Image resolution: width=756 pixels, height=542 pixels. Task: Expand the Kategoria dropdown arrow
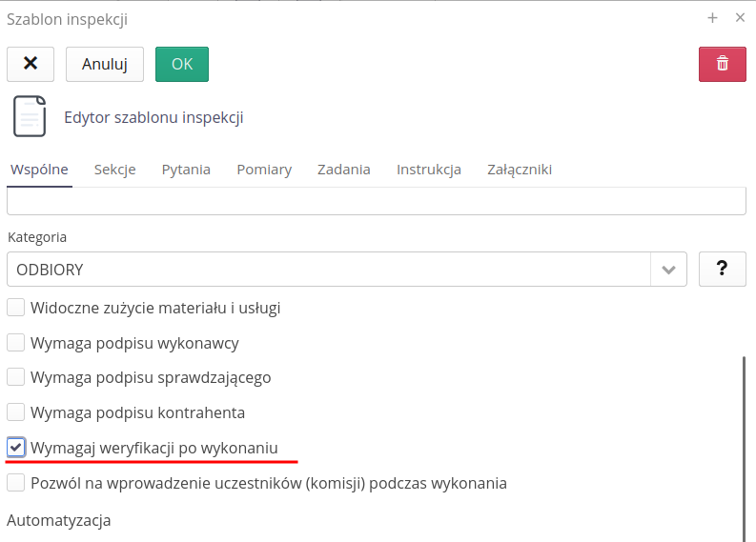click(668, 270)
